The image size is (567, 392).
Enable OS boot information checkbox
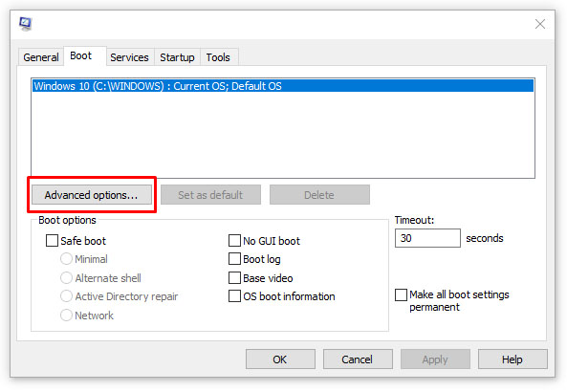234,296
